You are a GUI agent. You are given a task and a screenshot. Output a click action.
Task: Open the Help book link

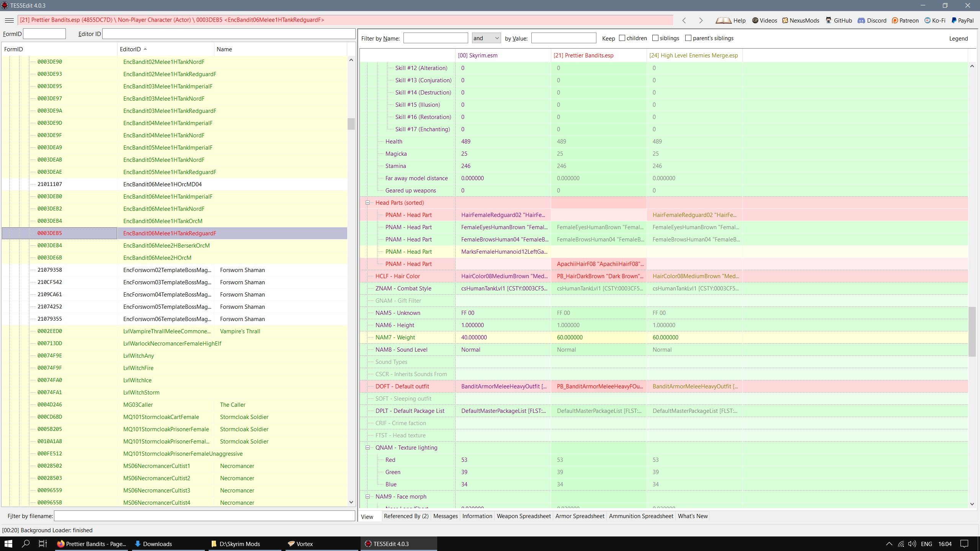730,21
